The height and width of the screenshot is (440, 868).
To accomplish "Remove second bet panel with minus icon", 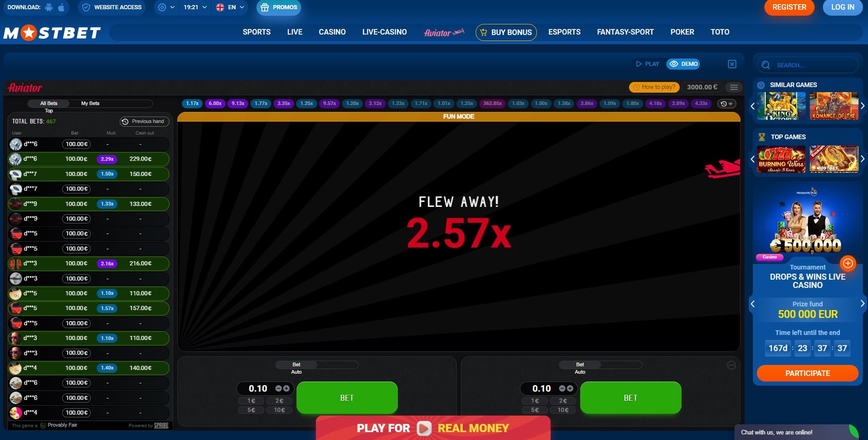I will coord(731,365).
